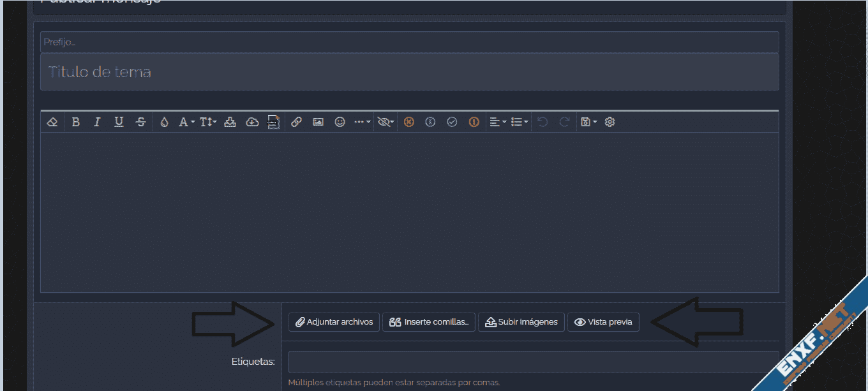Image resolution: width=868 pixels, height=391 pixels.
Task: Click the Subir imágenes button
Action: click(x=521, y=322)
